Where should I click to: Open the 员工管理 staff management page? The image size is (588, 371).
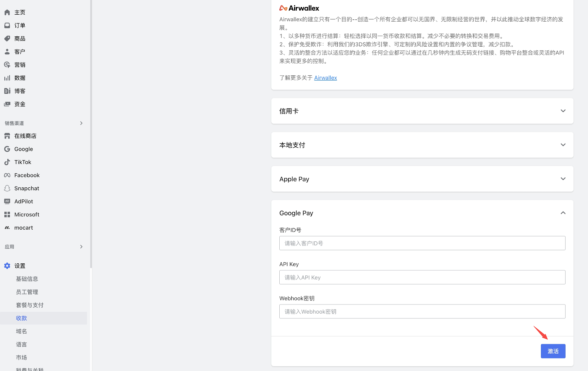[x=27, y=292]
